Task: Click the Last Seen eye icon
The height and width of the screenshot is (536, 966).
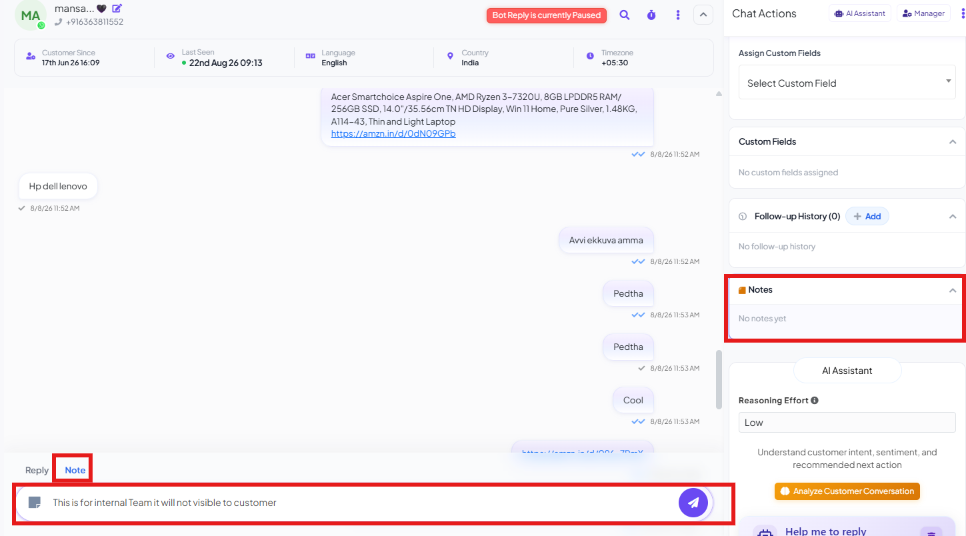Action: 171,56
